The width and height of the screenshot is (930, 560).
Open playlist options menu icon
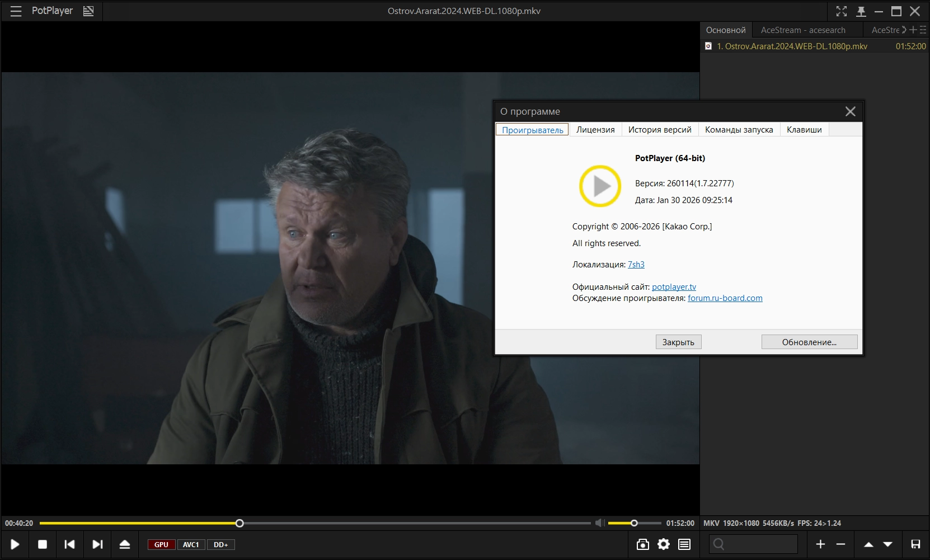[x=923, y=30]
